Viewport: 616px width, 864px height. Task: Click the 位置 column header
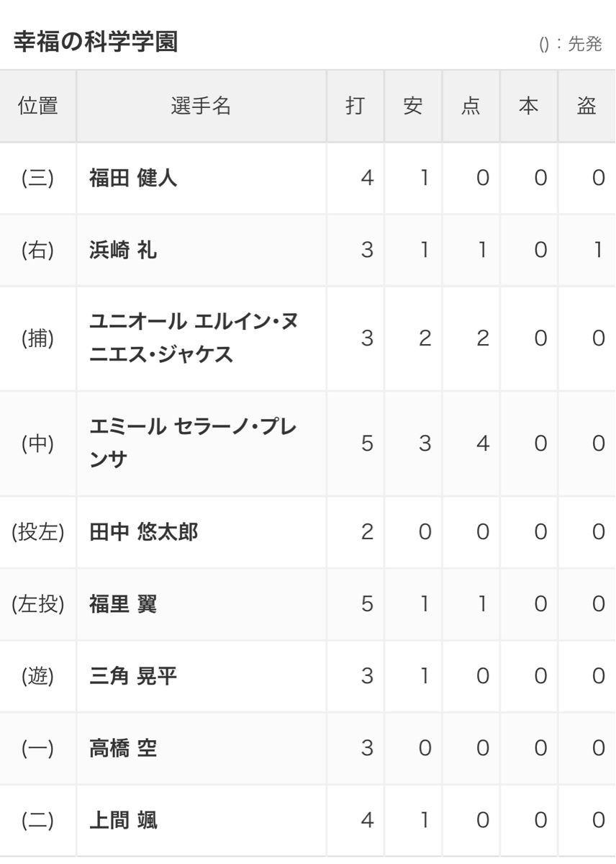(37, 106)
